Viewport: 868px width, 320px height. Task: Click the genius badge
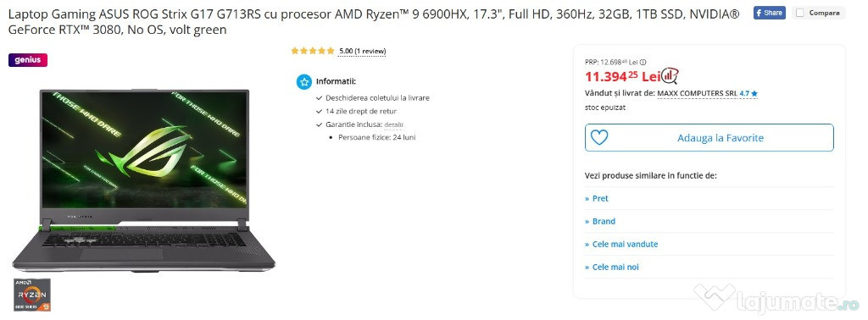click(x=28, y=60)
